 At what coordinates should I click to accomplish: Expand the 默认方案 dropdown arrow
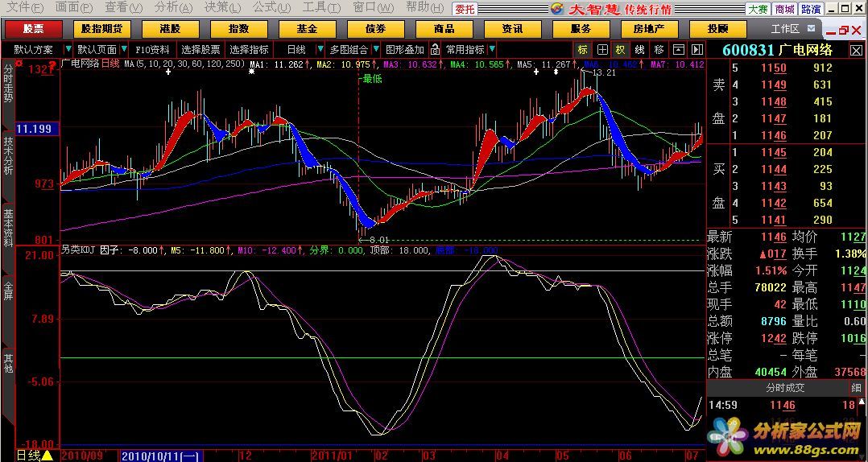pyautogui.click(x=68, y=49)
